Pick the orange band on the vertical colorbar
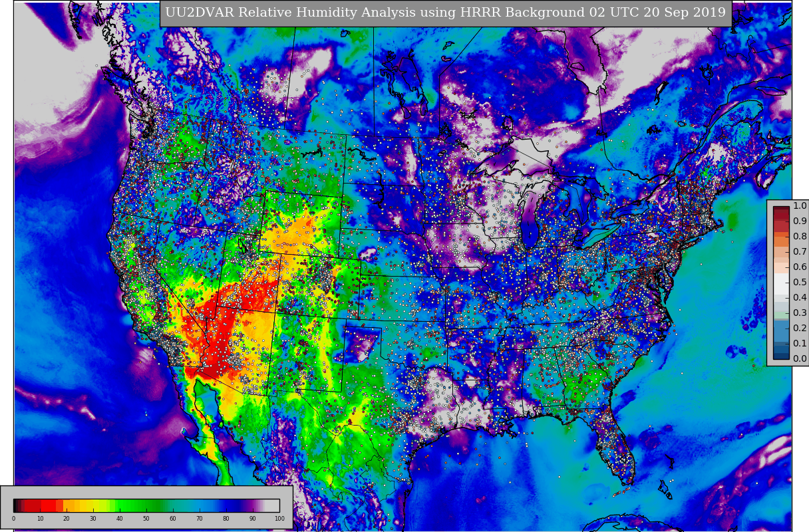 [x=781, y=241]
